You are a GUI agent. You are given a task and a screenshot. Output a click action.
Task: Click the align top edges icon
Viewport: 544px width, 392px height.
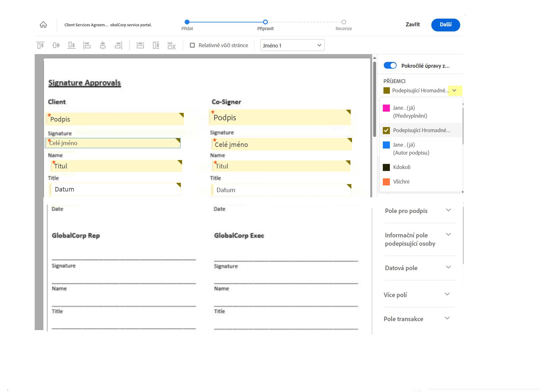coord(40,46)
